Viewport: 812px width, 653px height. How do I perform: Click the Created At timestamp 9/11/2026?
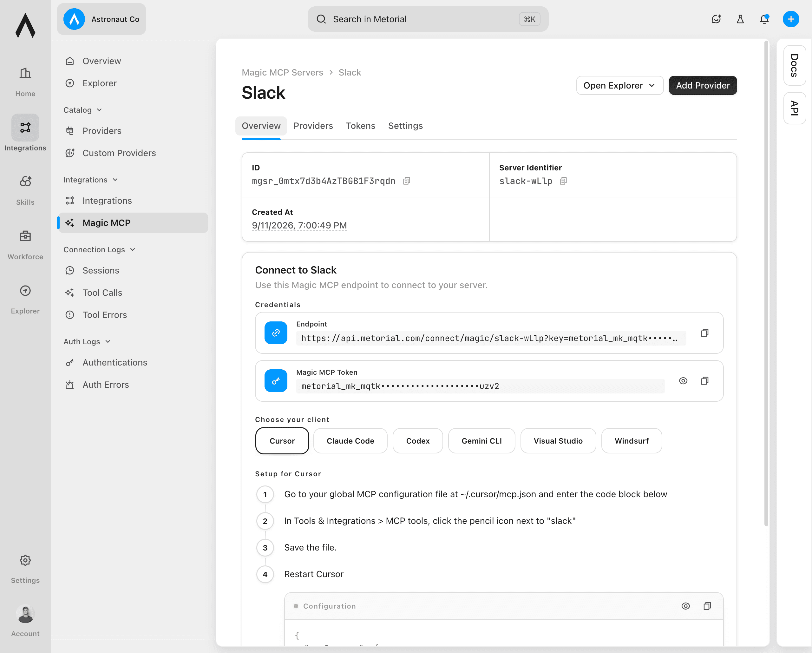[299, 225]
